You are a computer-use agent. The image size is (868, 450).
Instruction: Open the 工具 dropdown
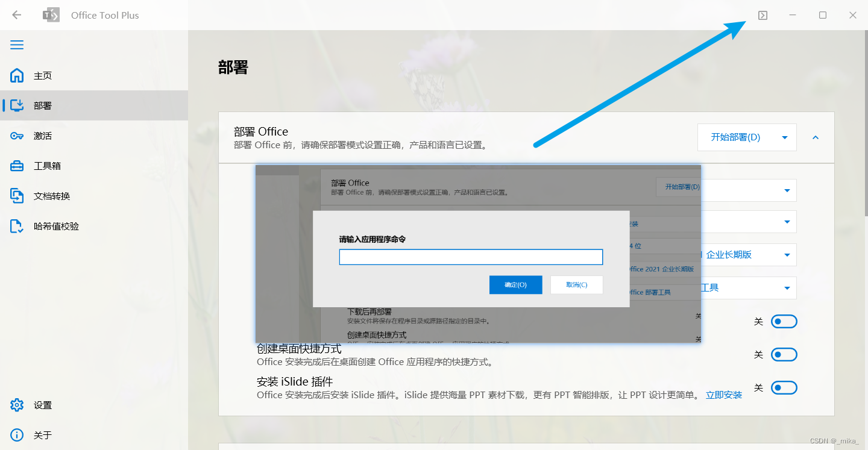[749, 288]
